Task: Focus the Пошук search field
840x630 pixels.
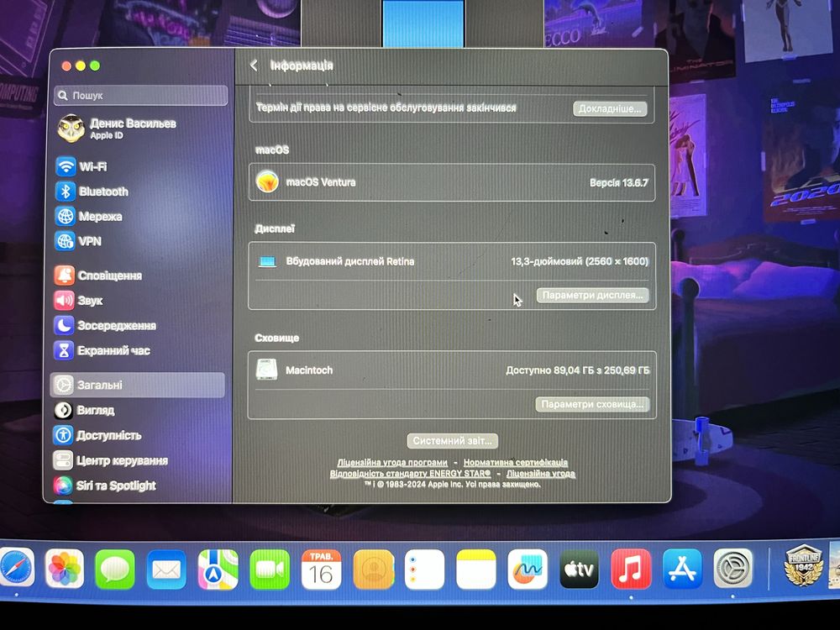Action: [x=141, y=96]
